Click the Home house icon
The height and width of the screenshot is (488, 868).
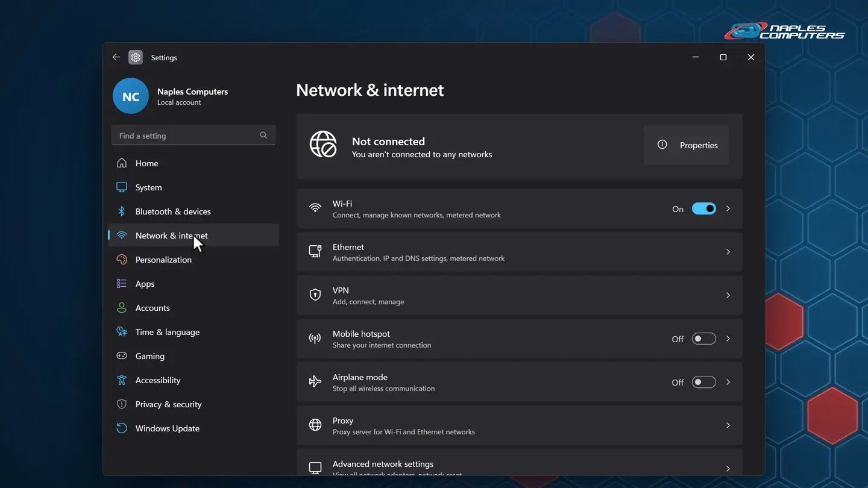122,163
